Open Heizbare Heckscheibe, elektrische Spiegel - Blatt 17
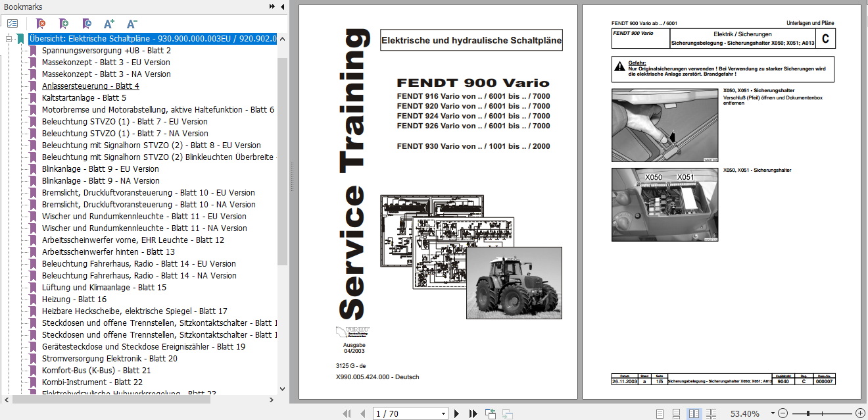 [135, 311]
